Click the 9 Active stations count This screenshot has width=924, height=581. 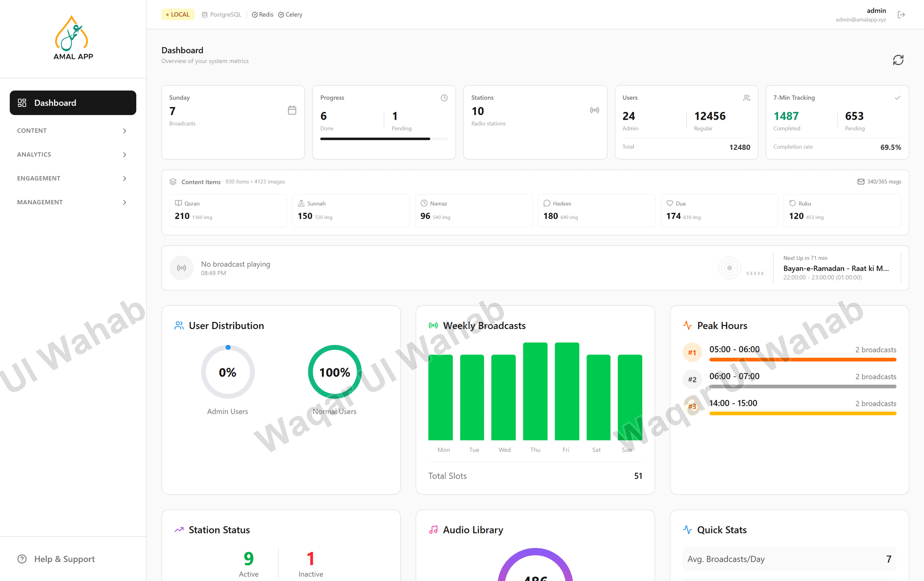pos(249,559)
